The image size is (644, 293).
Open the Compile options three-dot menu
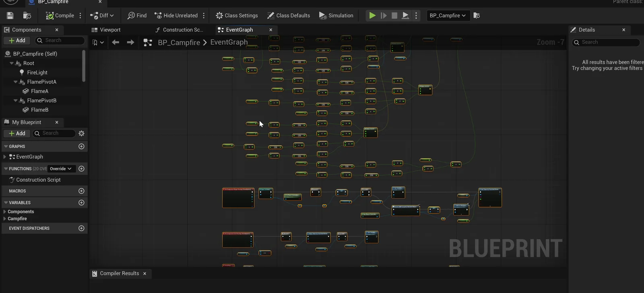[x=80, y=16]
